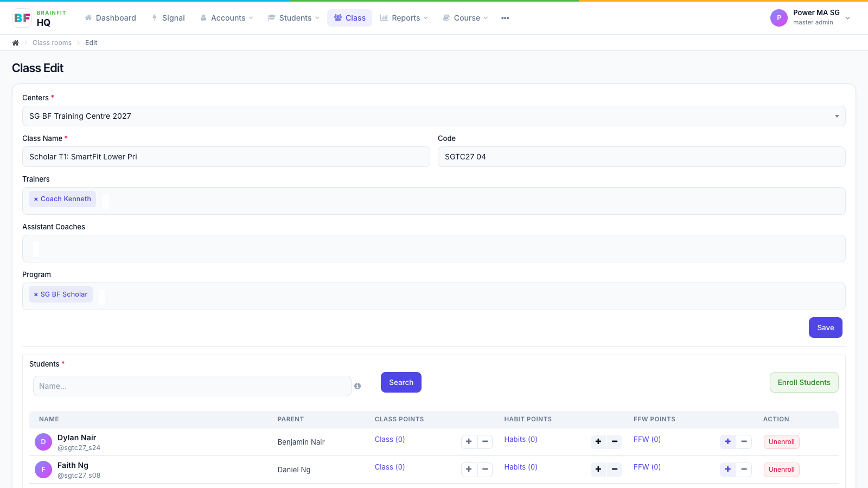Subtract class point for Dylan Nair

pos(485,441)
